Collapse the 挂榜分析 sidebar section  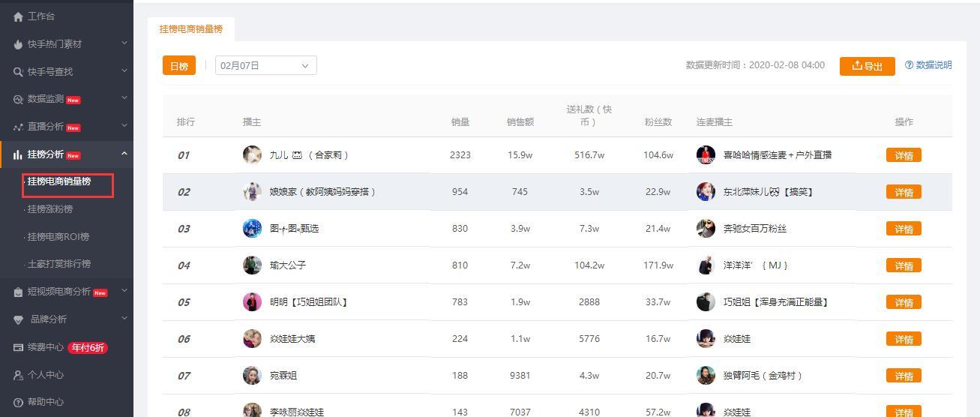pos(124,154)
